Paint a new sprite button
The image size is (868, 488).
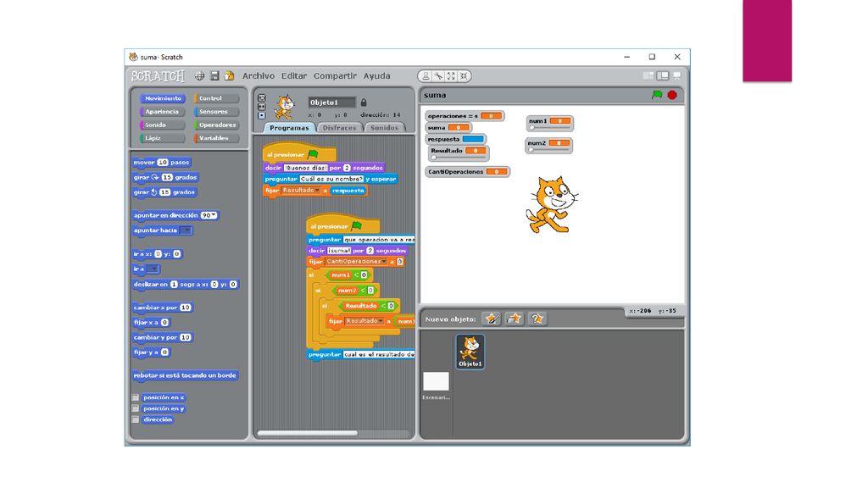point(491,319)
